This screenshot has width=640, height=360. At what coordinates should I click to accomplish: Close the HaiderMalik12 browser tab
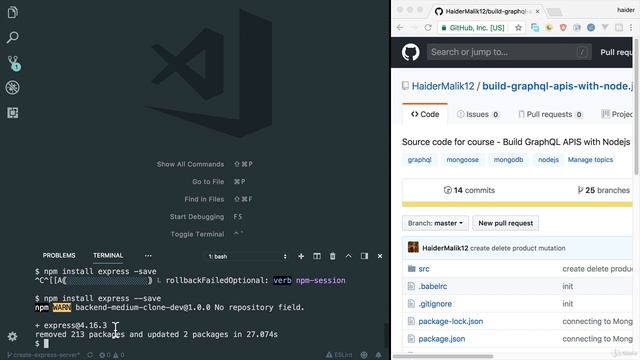click(538, 11)
